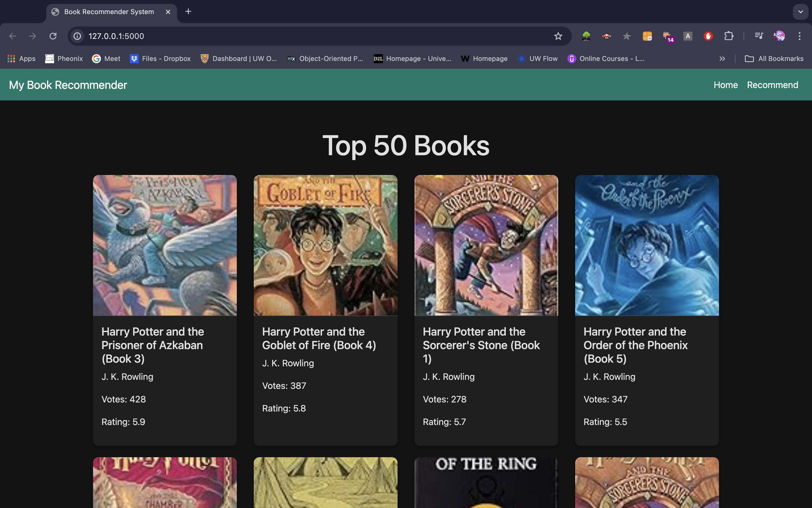The height and width of the screenshot is (508, 812).
Task: Click the Top 50 Books heading
Action: 406,145
